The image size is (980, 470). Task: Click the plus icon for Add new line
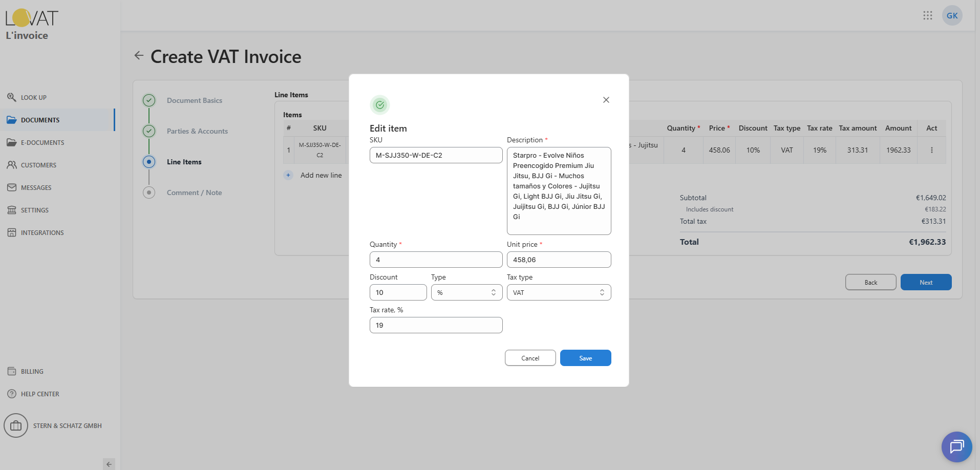click(x=288, y=175)
